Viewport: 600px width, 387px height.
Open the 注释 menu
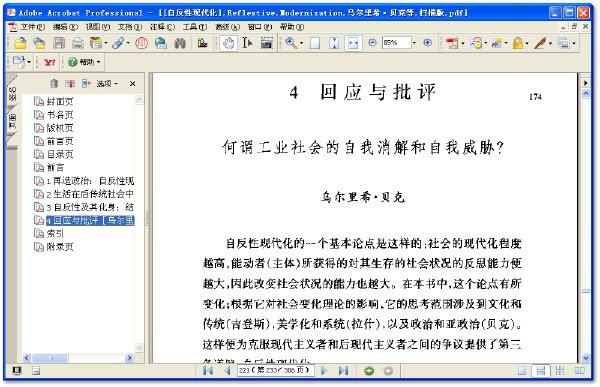tap(162, 26)
